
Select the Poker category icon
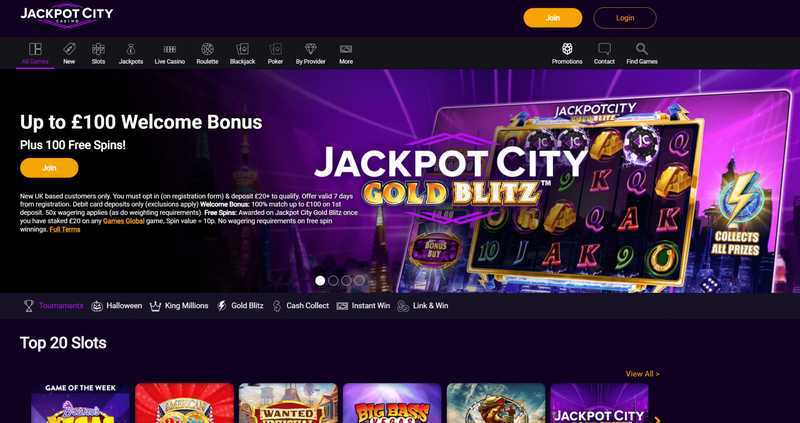pos(276,49)
